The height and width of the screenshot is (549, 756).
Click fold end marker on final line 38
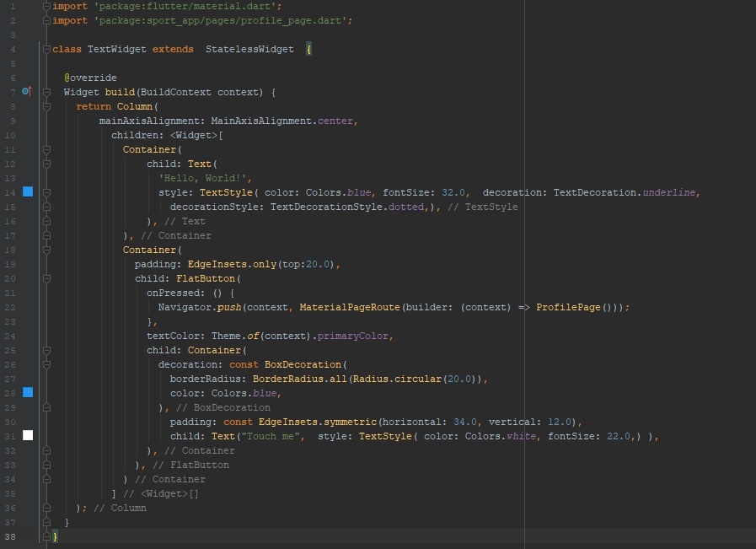[x=46, y=536]
